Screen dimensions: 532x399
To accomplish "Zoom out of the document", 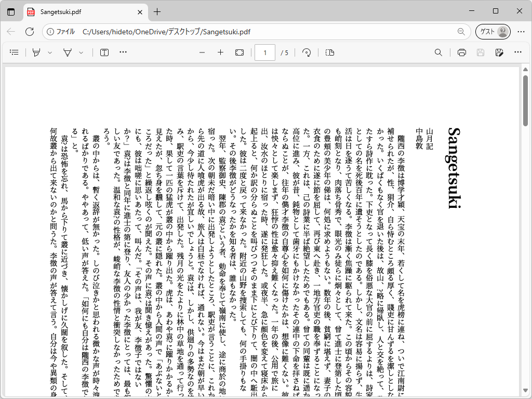I will click(x=202, y=52).
